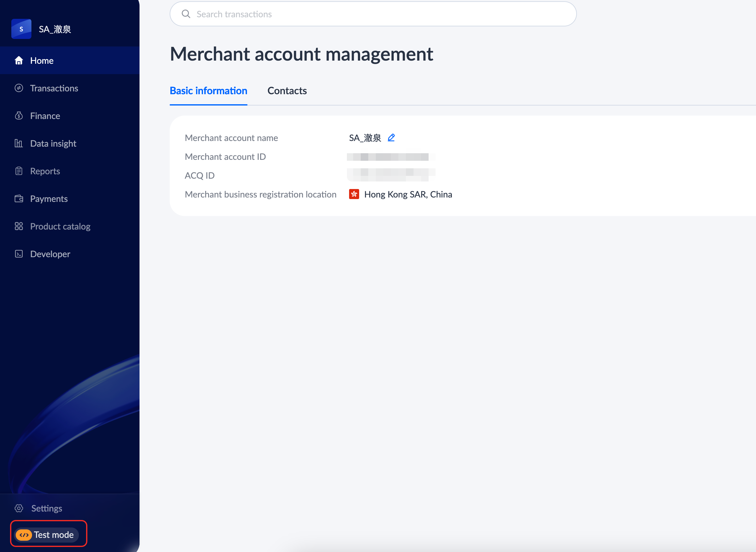Open the Transactions menu item
This screenshot has height=552, width=756.
click(54, 88)
